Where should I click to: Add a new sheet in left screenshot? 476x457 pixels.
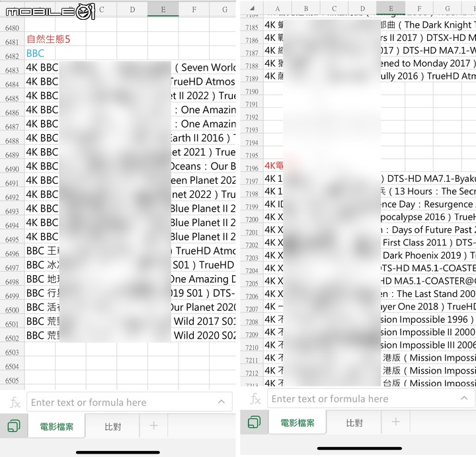(153, 426)
